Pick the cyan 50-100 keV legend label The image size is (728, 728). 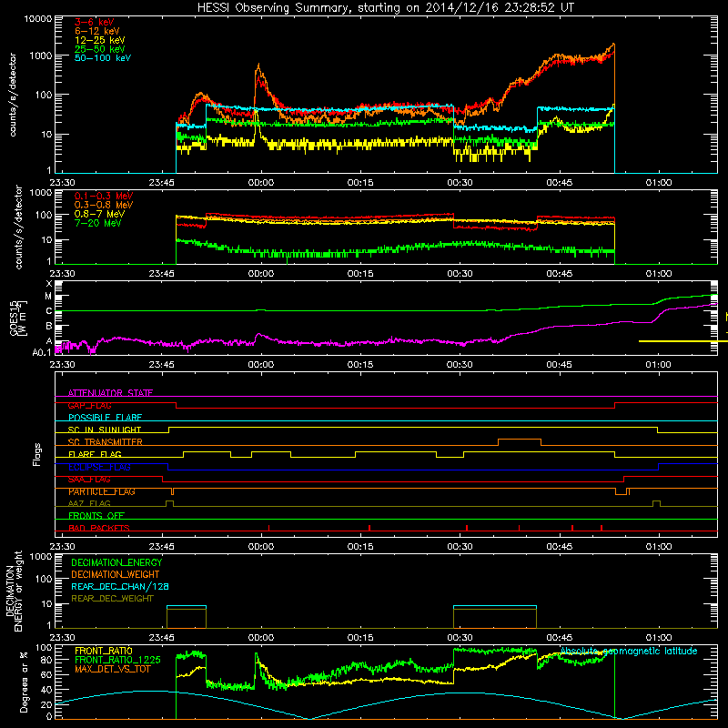103,57
